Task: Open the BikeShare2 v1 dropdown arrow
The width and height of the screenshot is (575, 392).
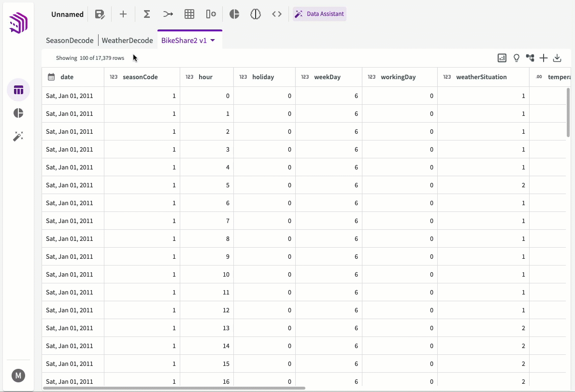Action: coord(213,40)
